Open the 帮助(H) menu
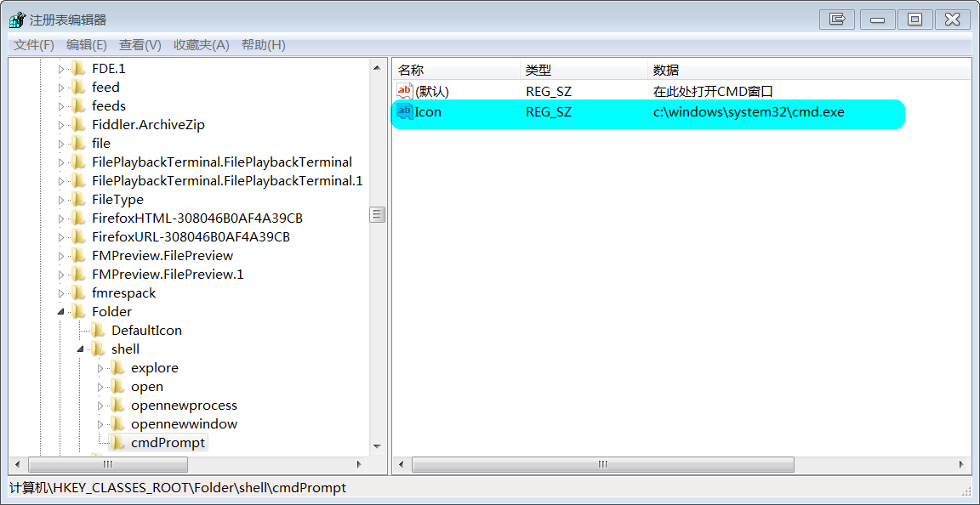 coord(263,45)
